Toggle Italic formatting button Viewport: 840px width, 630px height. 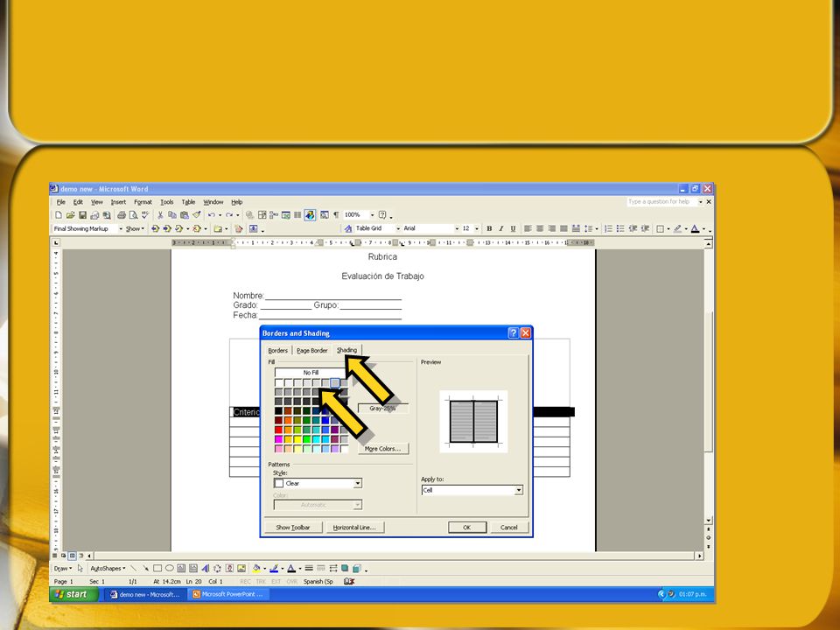[500, 228]
